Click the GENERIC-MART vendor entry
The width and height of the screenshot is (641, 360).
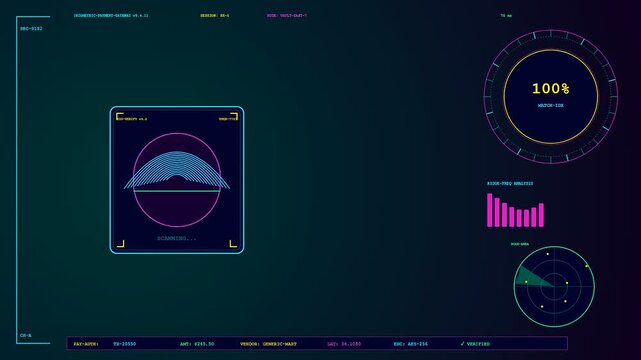click(x=269, y=344)
